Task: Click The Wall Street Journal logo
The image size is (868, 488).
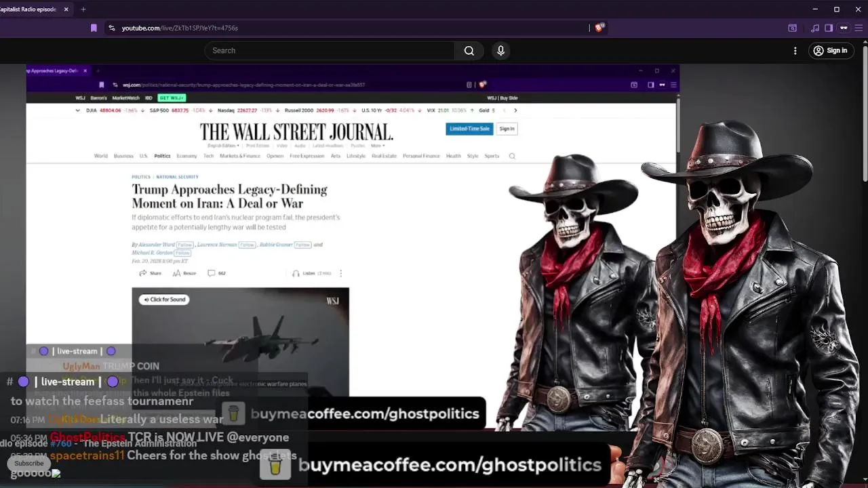Action: click(x=296, y=131)
